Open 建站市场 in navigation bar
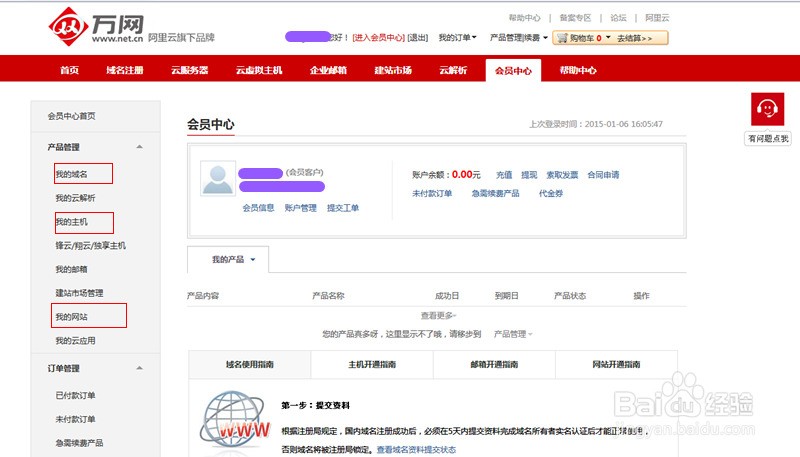The image size is (800, 457). [x=393, y=70]
